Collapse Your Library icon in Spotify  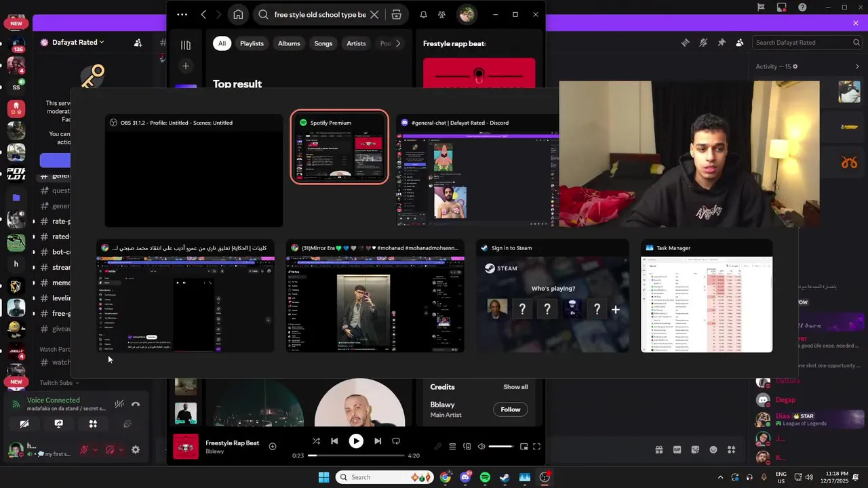[x=186, y=45]
